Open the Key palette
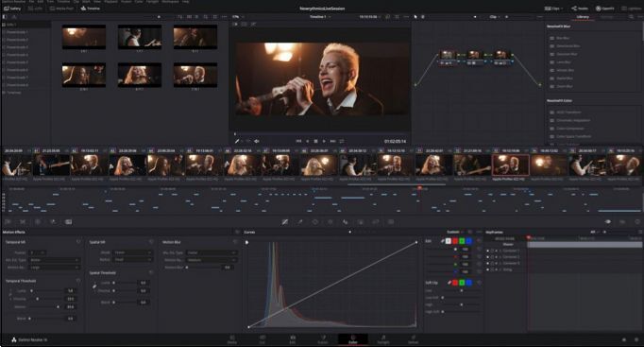644x347 pixels. click(361, 221)
